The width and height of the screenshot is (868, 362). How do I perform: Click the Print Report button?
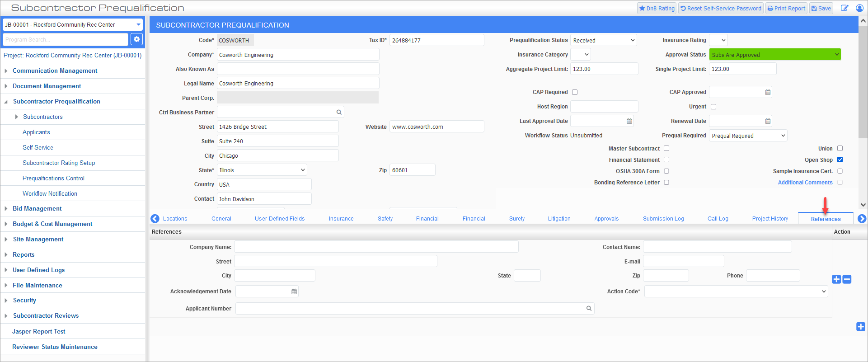coord(786,8)
